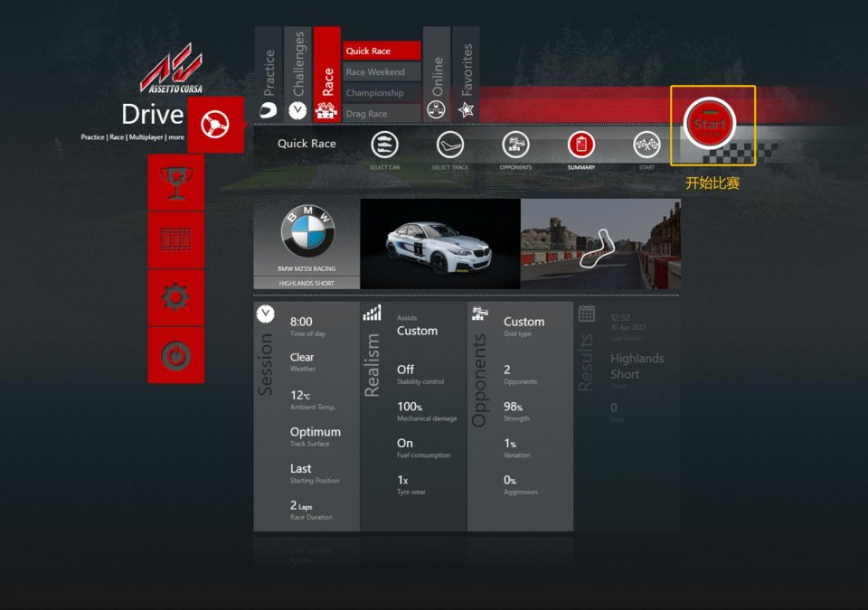Click the Quick Race section title

click(307, 144)
